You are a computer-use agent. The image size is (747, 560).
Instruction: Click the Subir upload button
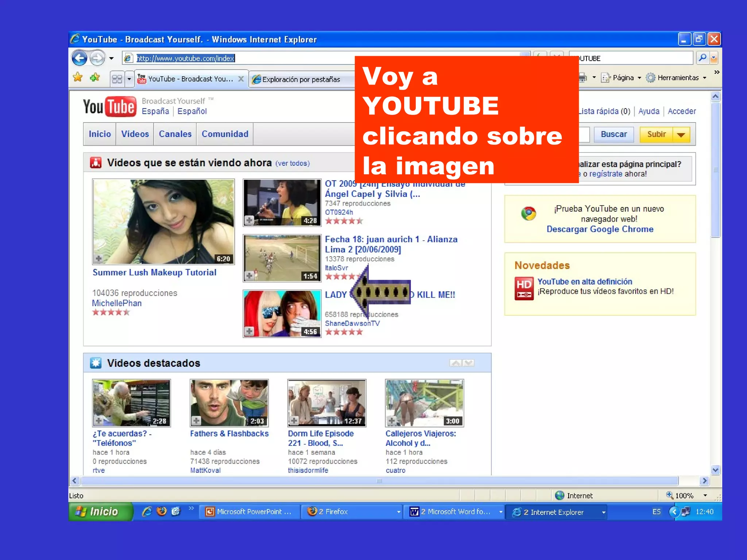(x=657, y=134)
